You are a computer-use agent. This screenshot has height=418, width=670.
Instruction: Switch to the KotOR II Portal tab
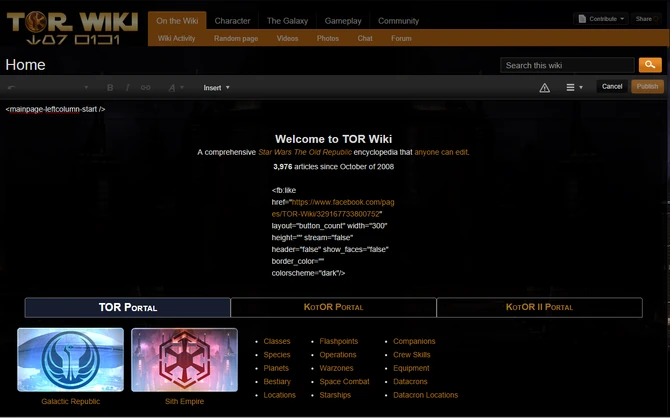539,307
